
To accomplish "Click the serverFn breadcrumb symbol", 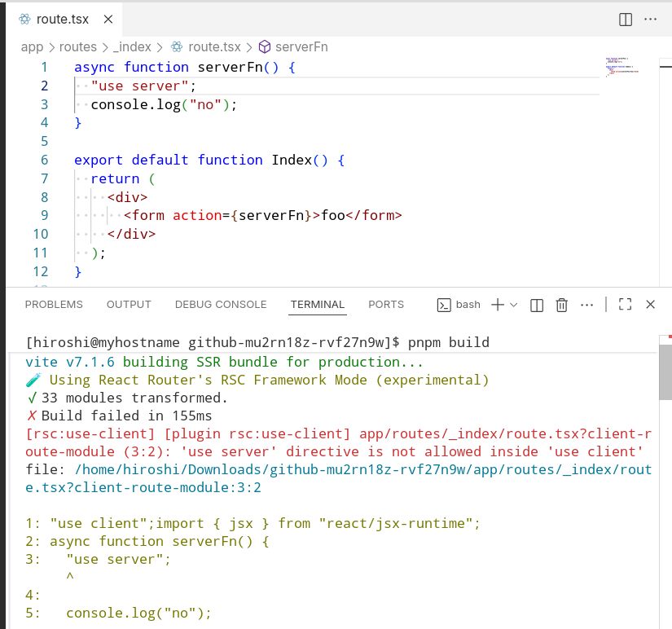I will [301, 47].
